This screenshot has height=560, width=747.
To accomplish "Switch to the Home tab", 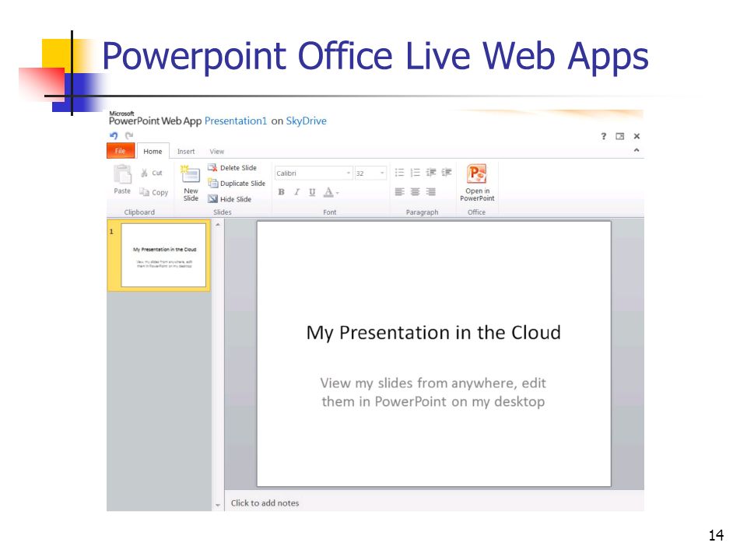I will [153, 151].
